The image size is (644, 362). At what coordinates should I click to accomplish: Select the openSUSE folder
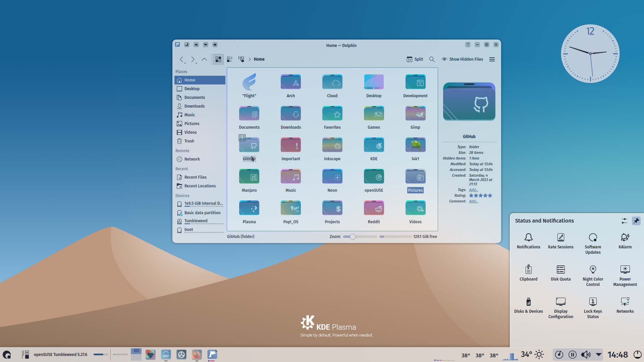coord(374,180)
